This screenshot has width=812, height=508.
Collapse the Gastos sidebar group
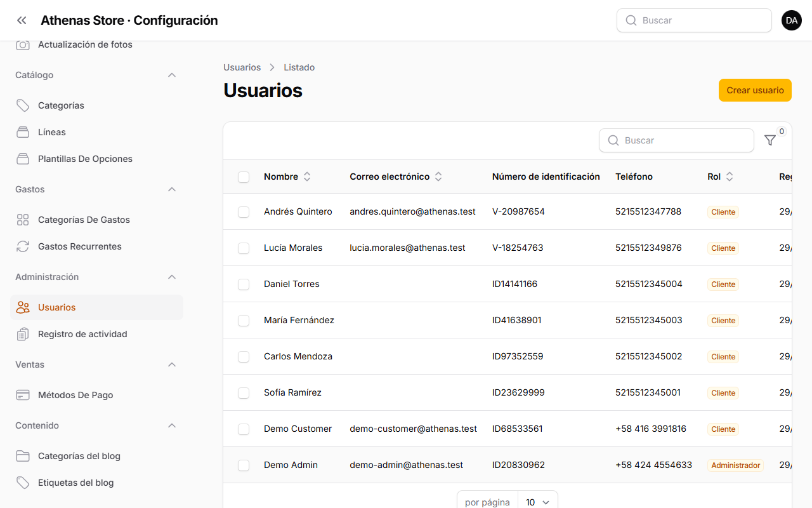tap(172, 189)
